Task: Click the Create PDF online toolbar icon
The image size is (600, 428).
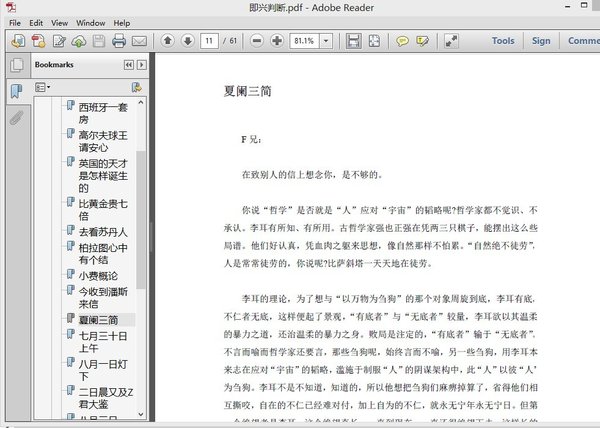Action: point(38,41)
